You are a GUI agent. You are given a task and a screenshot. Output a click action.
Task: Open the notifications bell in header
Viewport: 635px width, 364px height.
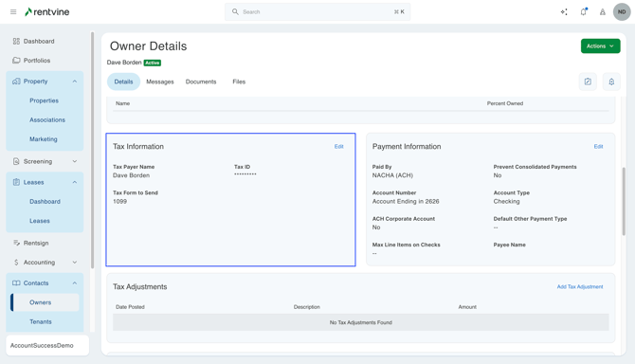click(584, 11)
